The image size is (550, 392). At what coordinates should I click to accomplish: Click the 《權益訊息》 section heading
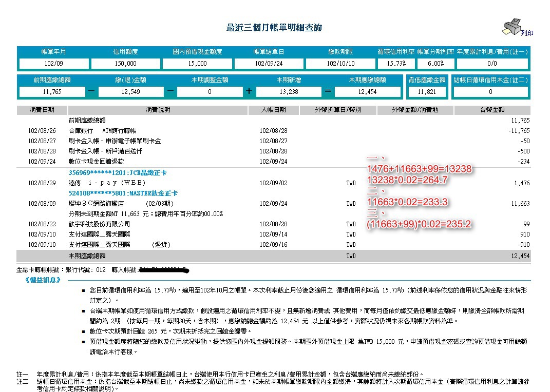pos(43,280)
